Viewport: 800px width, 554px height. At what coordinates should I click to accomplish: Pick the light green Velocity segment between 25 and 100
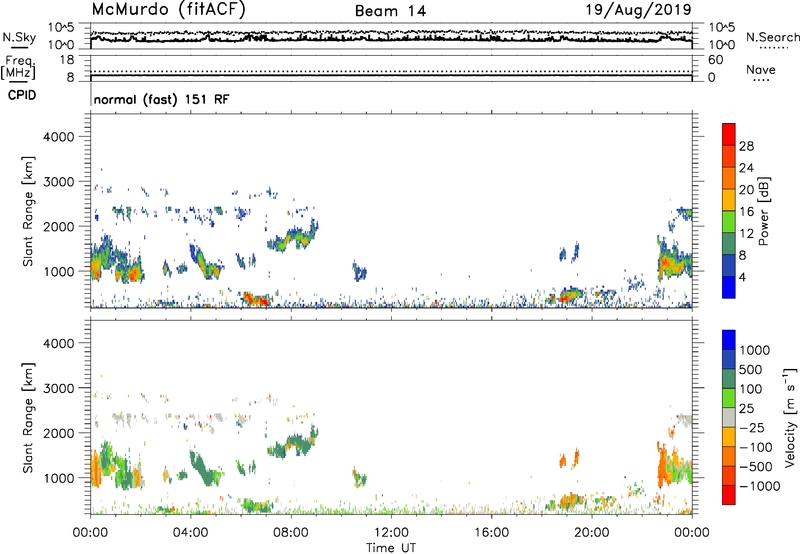(x=729, y=398)
